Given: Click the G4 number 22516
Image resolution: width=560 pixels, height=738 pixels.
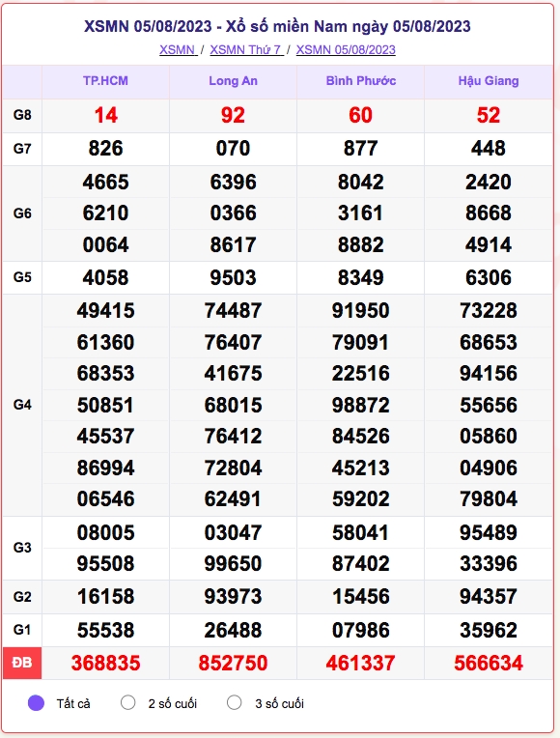Looking at the screenshot, I should tap(360, 373).
